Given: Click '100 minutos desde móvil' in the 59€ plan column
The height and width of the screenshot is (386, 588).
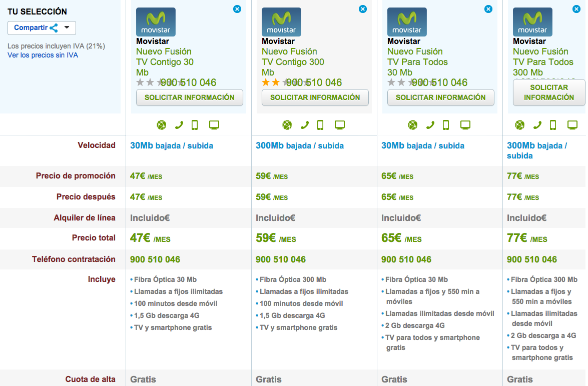Looking at the screenshot, I should (301, 303).
